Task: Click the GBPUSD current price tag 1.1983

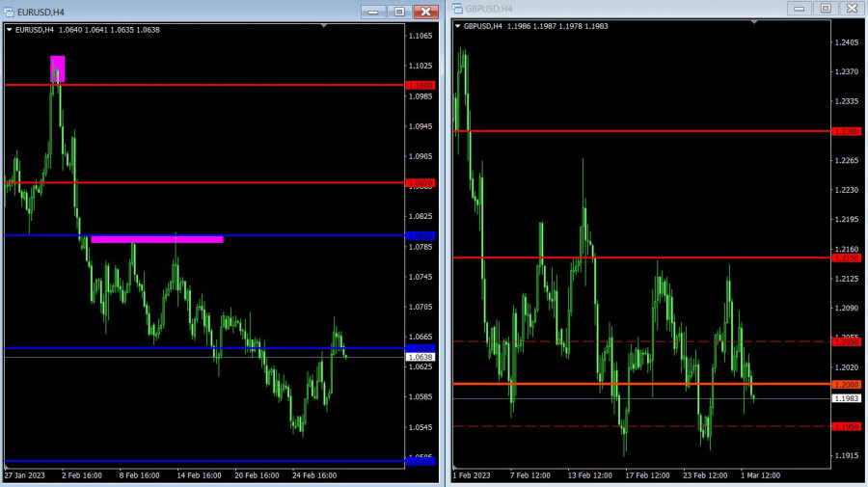Action: (847, 397)
